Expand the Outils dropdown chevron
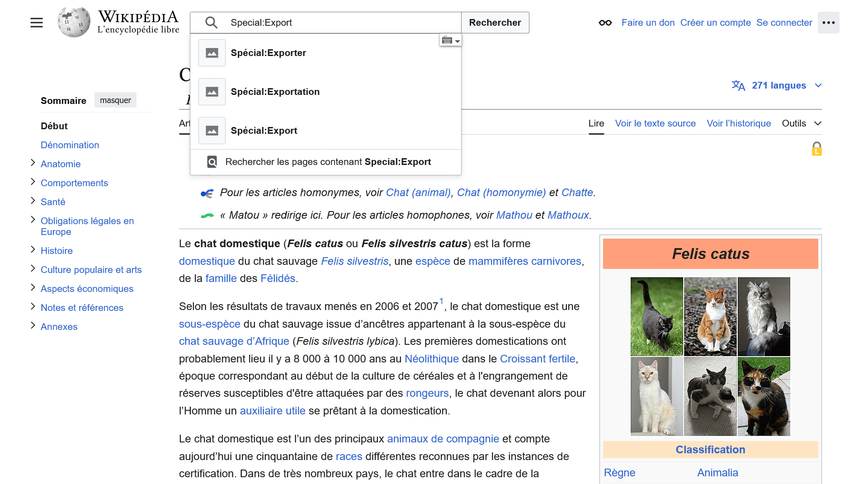The image size is (868, 484). point(817,123)
